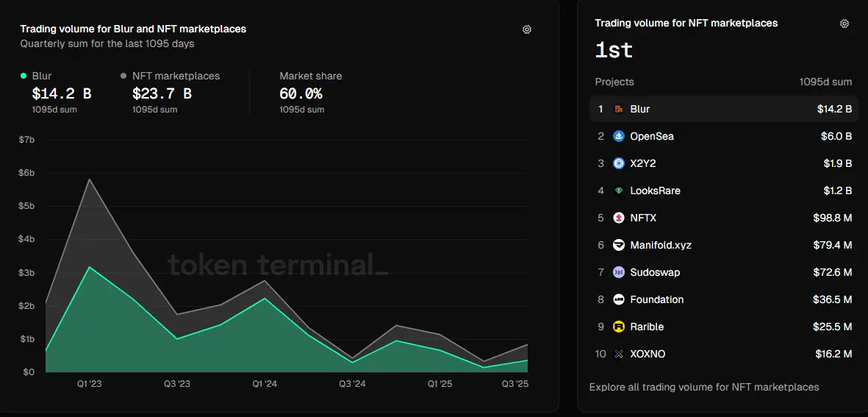Click the Market share 60.0% metric
The width and height of the screenshot is (868, 417).
point(301,93)
